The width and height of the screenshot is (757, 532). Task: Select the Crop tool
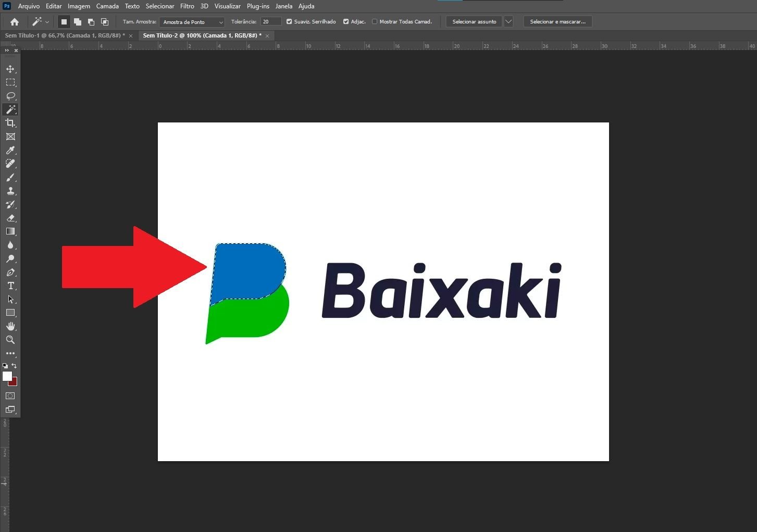point(10,123)
